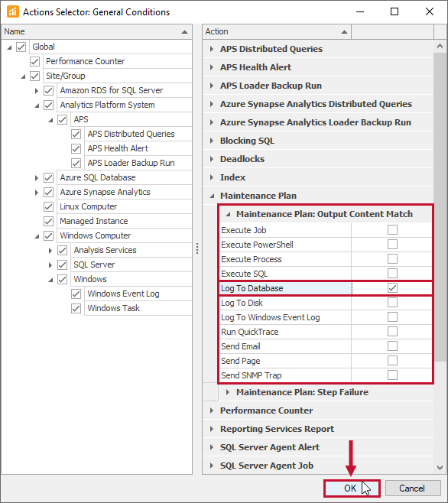Expand the Blocking SQL action group

[212, 141]
